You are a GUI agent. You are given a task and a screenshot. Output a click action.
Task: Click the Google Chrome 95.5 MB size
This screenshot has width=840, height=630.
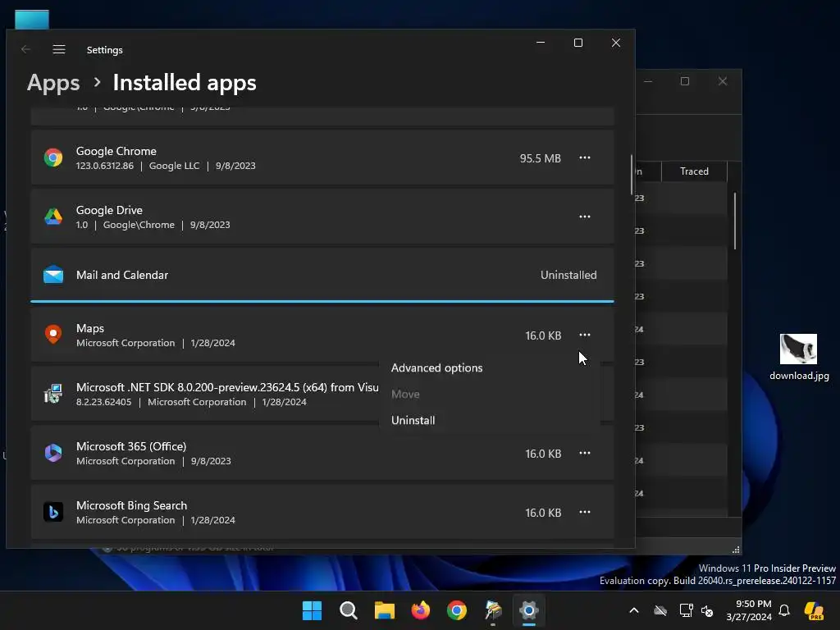point(540,158)
